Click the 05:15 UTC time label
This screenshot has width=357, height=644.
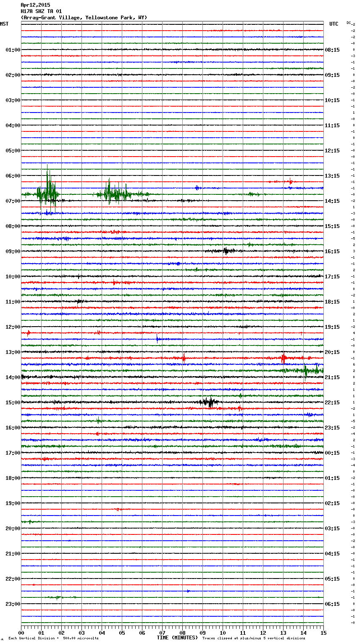[332, 579]
